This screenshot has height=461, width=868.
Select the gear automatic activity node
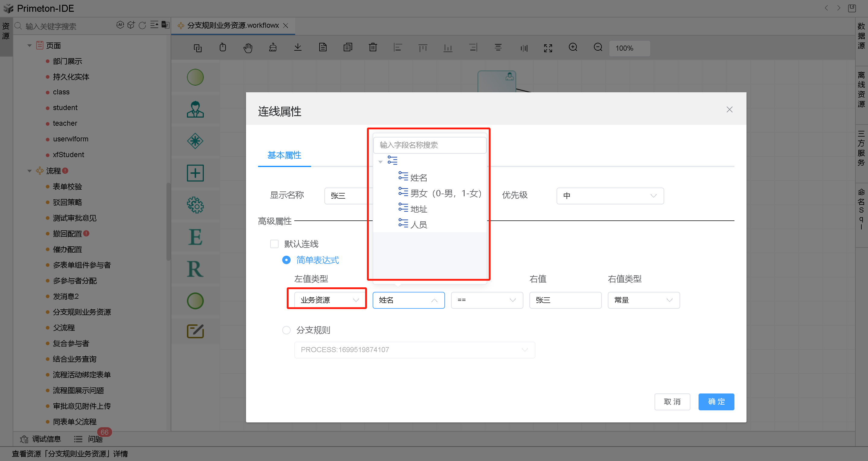click(195, 205)
